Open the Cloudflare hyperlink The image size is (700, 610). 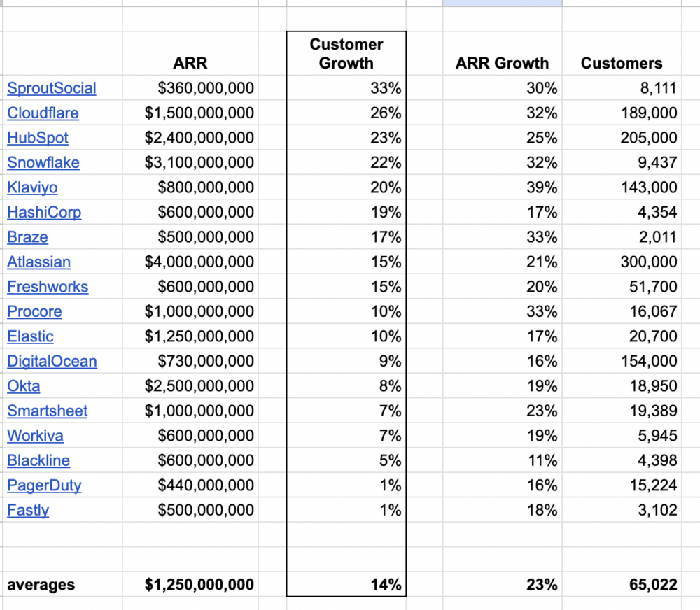[43, 113]
